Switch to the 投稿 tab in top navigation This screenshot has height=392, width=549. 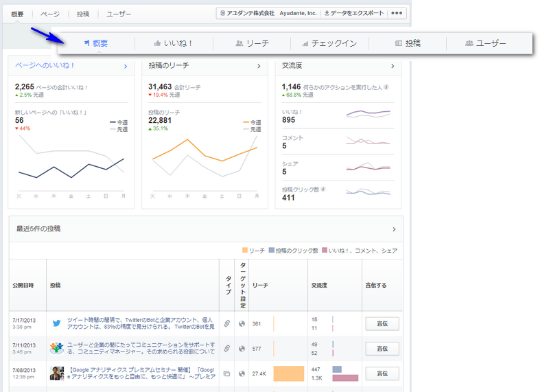pyautogui.click(x=83, y=14)
